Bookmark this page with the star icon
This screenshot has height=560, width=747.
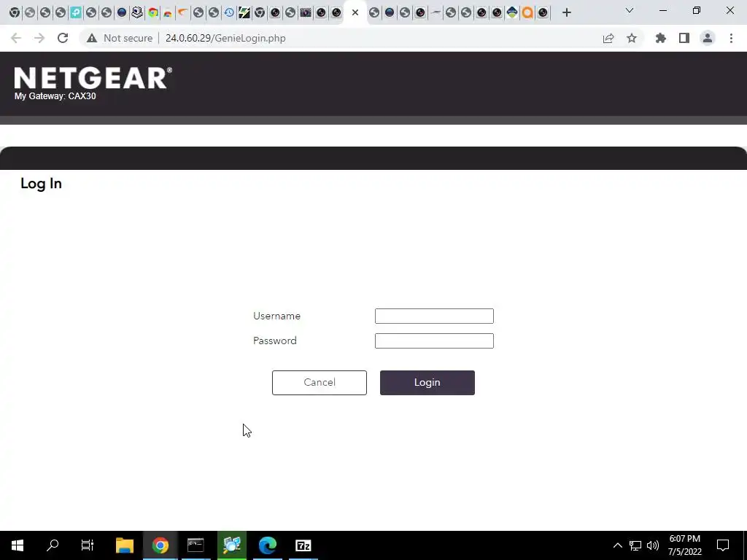tap(632, 38)
